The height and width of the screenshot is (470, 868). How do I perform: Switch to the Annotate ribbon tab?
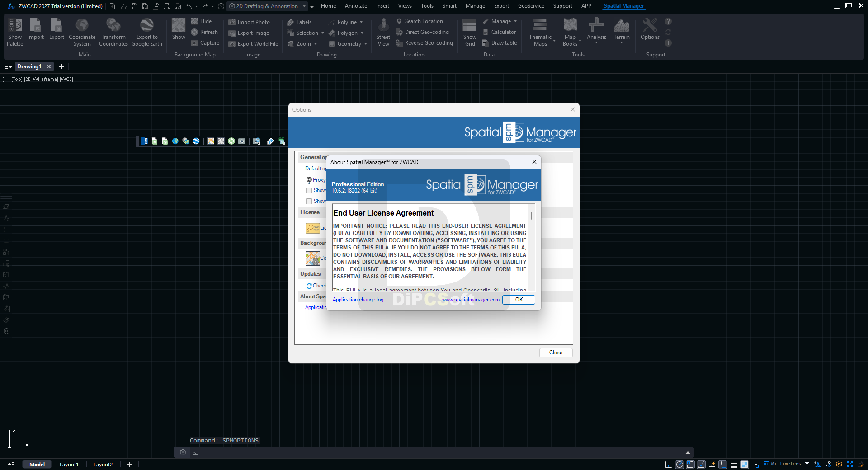click(356, 6)
